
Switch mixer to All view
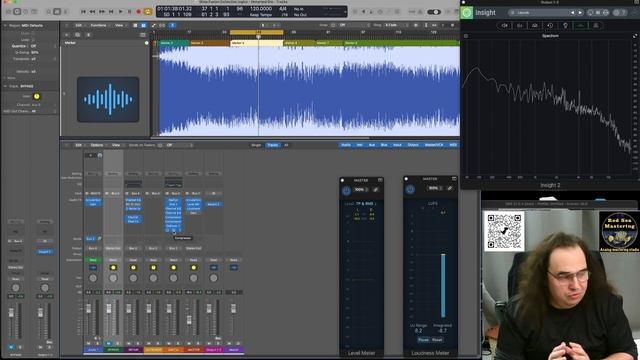pyautogui.click(x=286, y=145)
